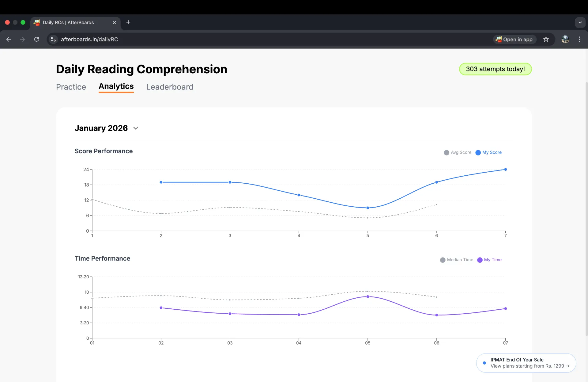Open Chrome's three-dot menu
588x382 pixels.
[579, 39]
